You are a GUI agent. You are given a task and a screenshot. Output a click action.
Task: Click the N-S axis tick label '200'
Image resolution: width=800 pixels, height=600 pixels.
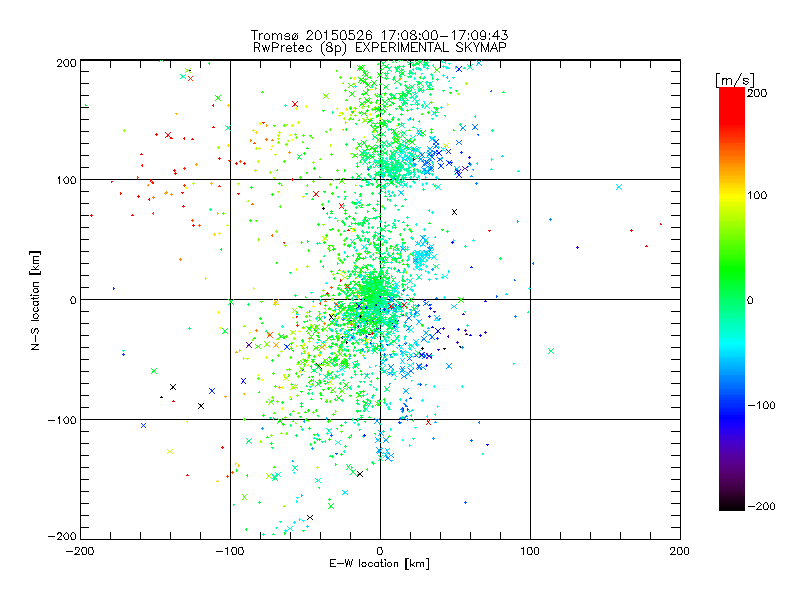[x=66, y=63]
